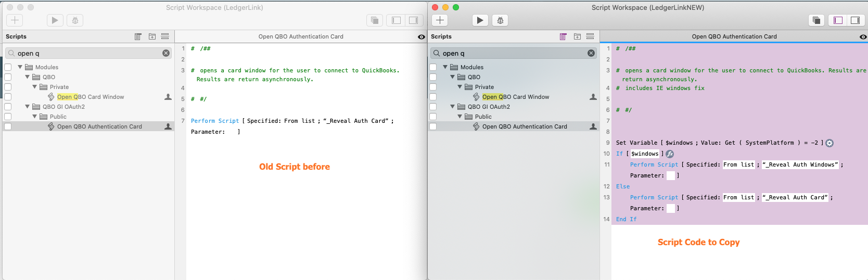Toggle the left scripts pane in LedgerLinkNEW window

pyautogui.click(x=838, y=20)
